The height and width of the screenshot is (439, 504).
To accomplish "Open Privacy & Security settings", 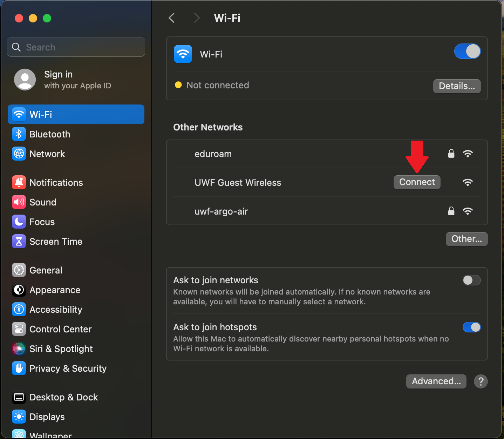I will [x=76, y=368].
